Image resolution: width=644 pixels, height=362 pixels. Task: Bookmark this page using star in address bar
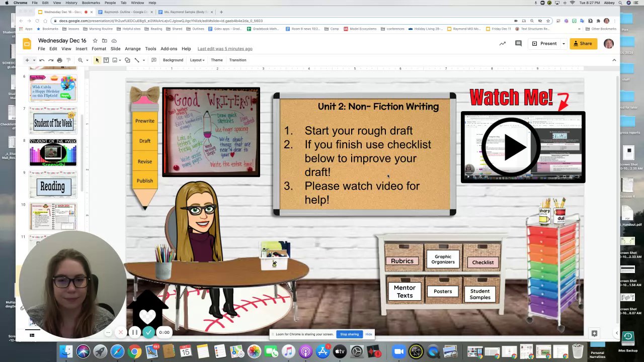pyautogui.click(x=548, y=21)
